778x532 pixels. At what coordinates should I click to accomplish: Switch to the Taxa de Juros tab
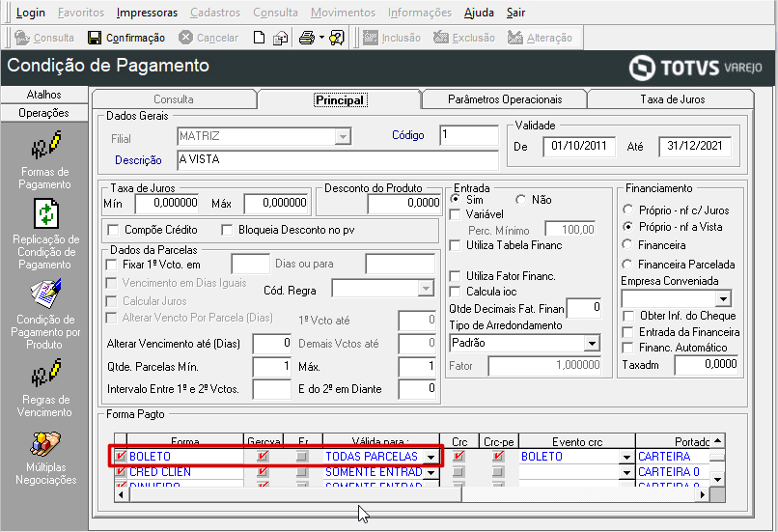coord(672,99)
